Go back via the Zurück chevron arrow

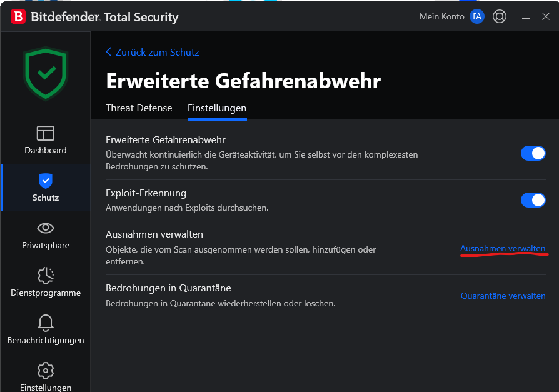click(109, 52)
